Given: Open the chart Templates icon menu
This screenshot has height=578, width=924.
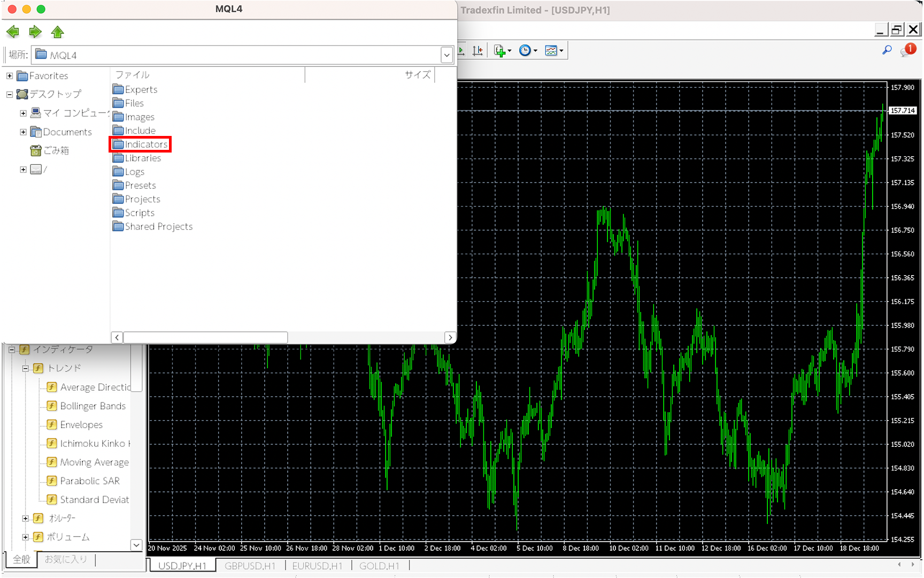Looking at the screenshot, I should (x=553, y=51).
